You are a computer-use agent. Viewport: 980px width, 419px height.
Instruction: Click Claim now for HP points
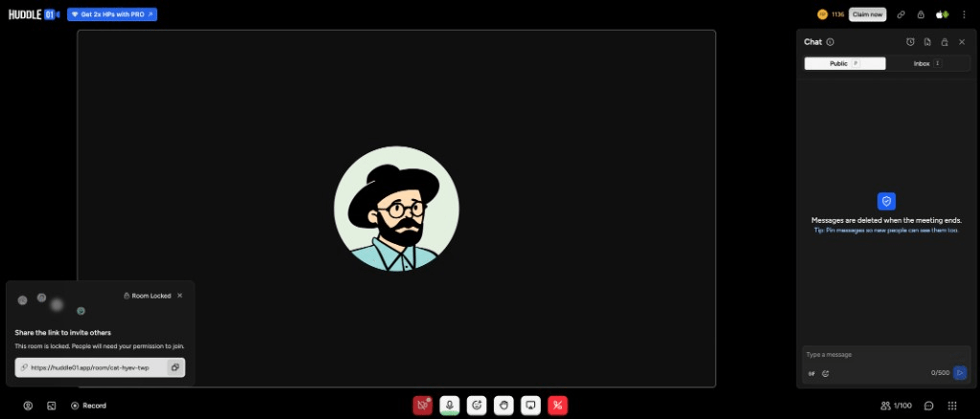click(x=867, y=15)
